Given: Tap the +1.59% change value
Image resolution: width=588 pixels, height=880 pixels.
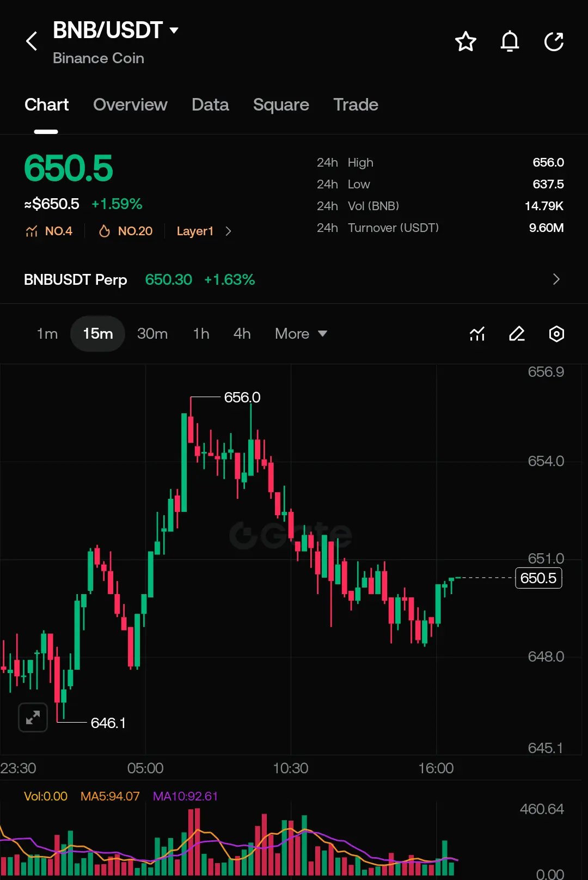Looking at the screenshot, I should 117,204.
